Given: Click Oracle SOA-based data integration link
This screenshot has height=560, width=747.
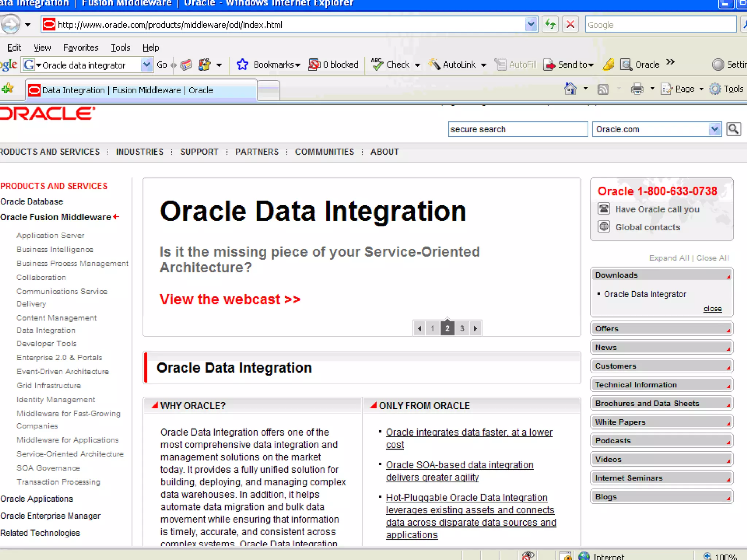Looking at the screenshot, I should [460, 471].
